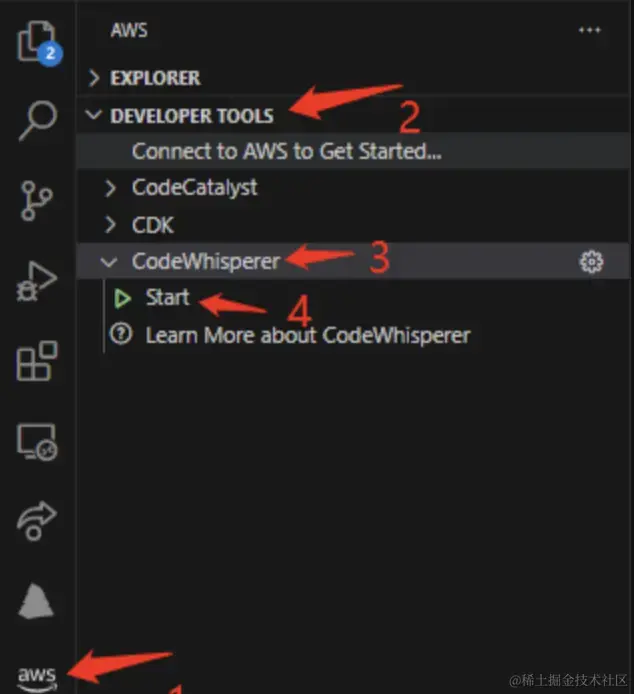This screenshot has height=694, width=634.
Task: Open the Extensions blocks icon
Action: point(37,361)
